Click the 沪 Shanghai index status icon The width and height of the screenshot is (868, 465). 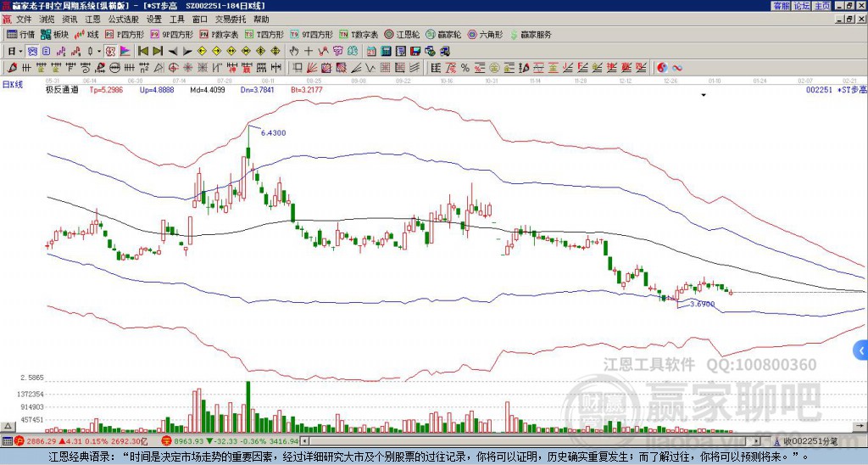point(18,441)
